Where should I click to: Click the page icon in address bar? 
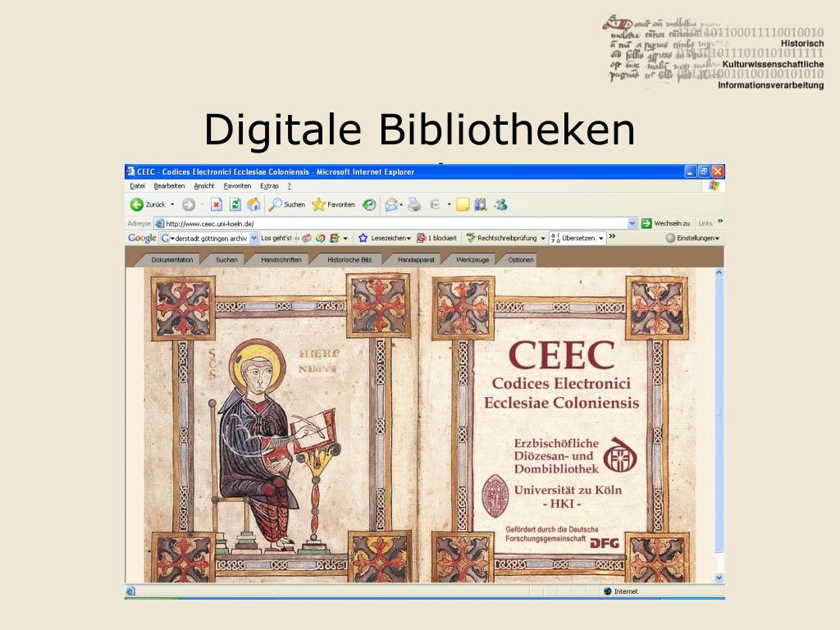(x=160, y=223)
